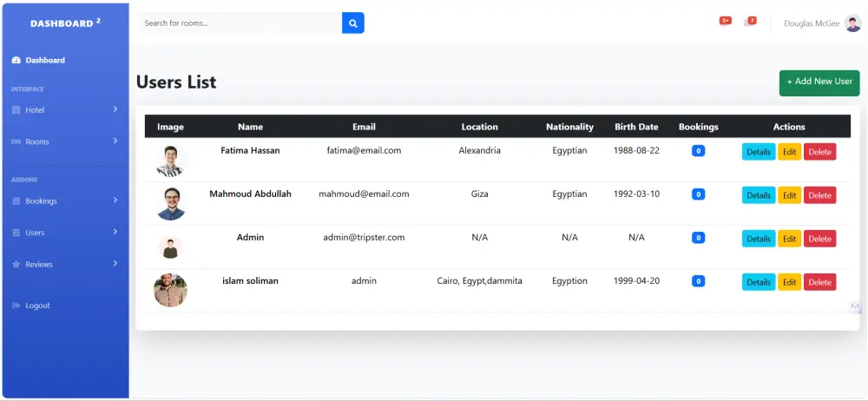The width and height of the screenshot is (868, 401).
Task: Click Admin user's profile picture
Action: click(170, 247)
